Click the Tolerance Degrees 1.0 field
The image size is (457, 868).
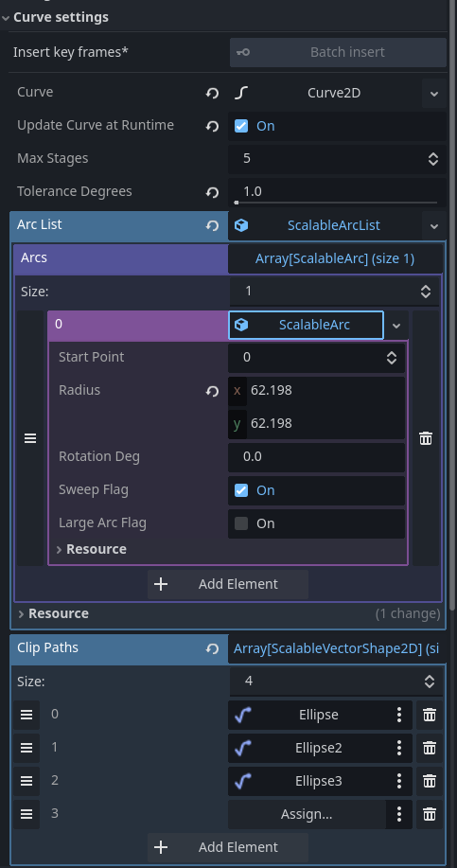[337, 191]
